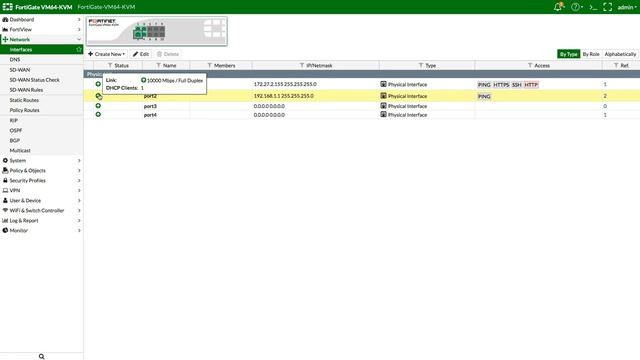Open the notifications bell icon
This screenshot has height=360, width=640.
tap(558, 7)
